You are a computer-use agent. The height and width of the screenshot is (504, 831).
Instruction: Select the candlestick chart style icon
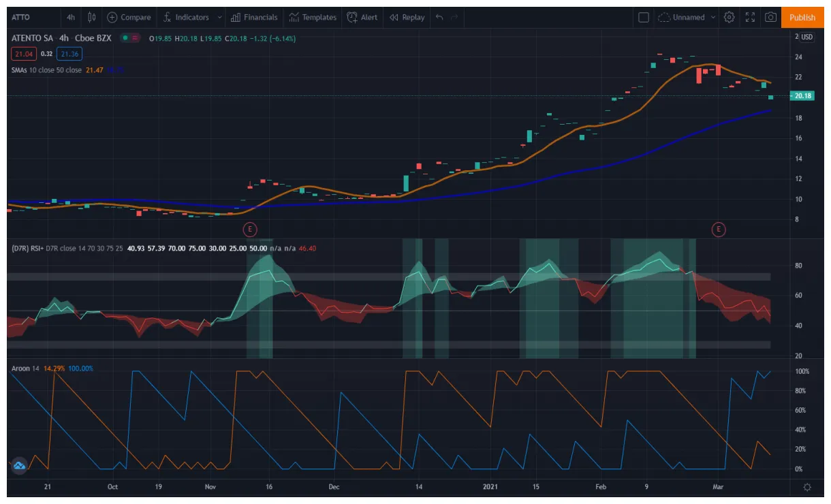point(91,17)
